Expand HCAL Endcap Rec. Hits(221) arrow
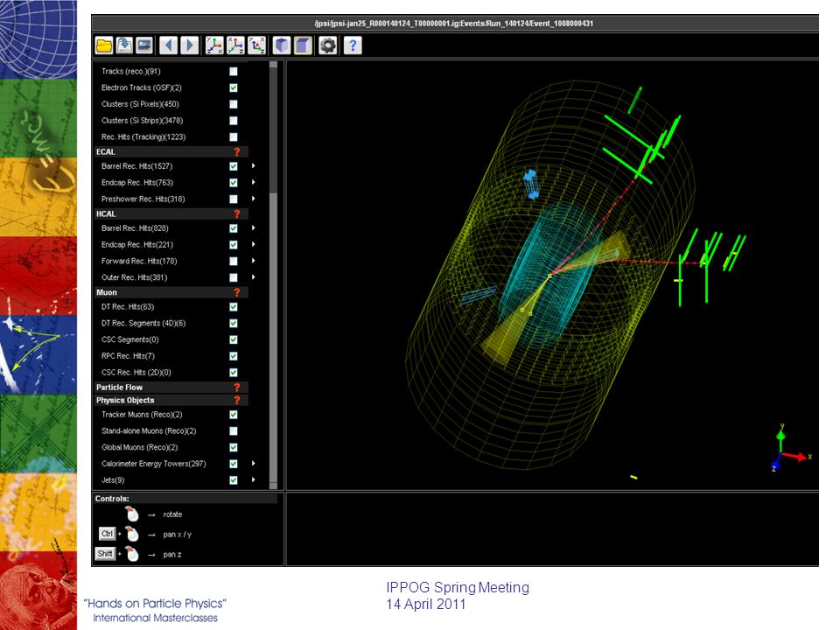 click(x=254, y=244)
